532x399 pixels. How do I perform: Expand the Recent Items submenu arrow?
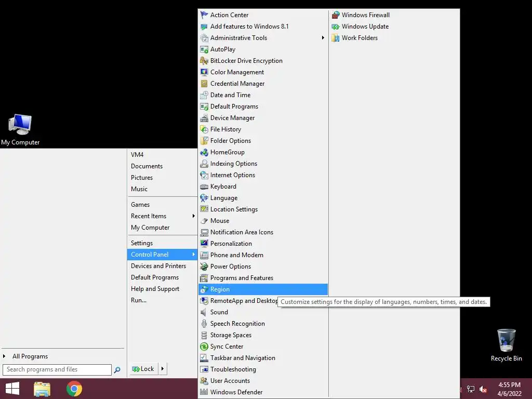coord(193,216)
